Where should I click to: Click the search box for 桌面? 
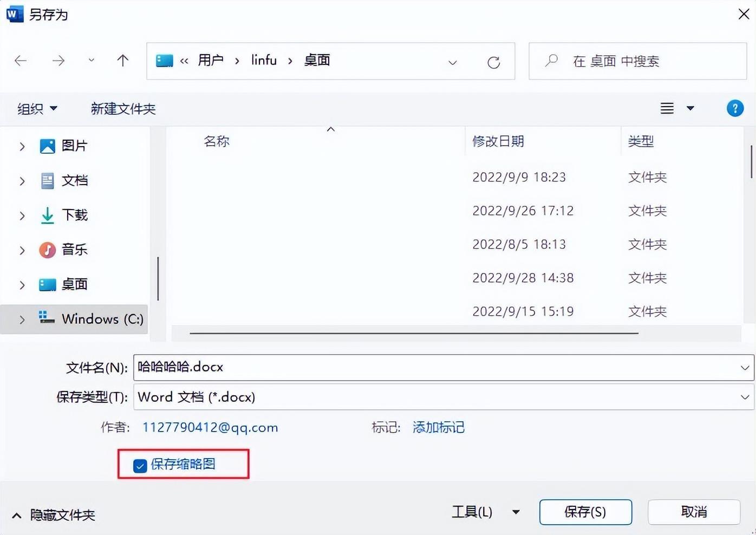click(637, 61)
